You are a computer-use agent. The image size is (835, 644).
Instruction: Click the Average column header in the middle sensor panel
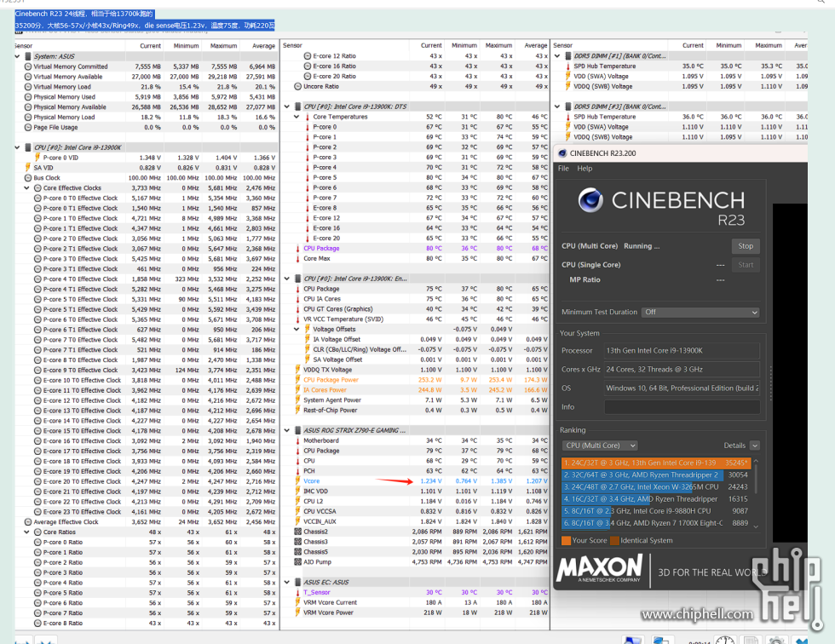pyautogui.click(x=535, y=46)
